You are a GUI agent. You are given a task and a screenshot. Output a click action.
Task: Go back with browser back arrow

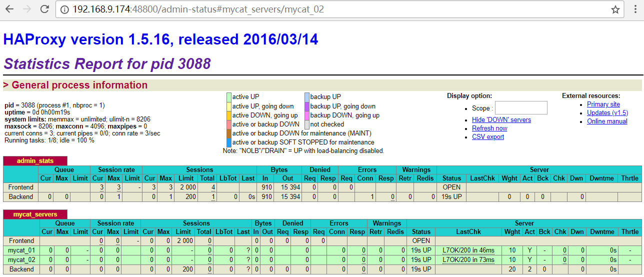9,9
